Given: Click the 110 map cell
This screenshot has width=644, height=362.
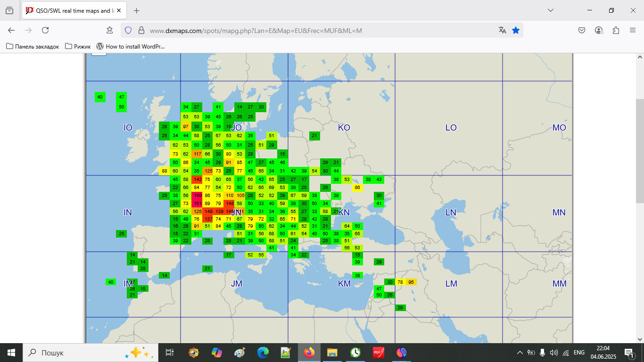Looking at the screenshot, I should pos(230,196).
